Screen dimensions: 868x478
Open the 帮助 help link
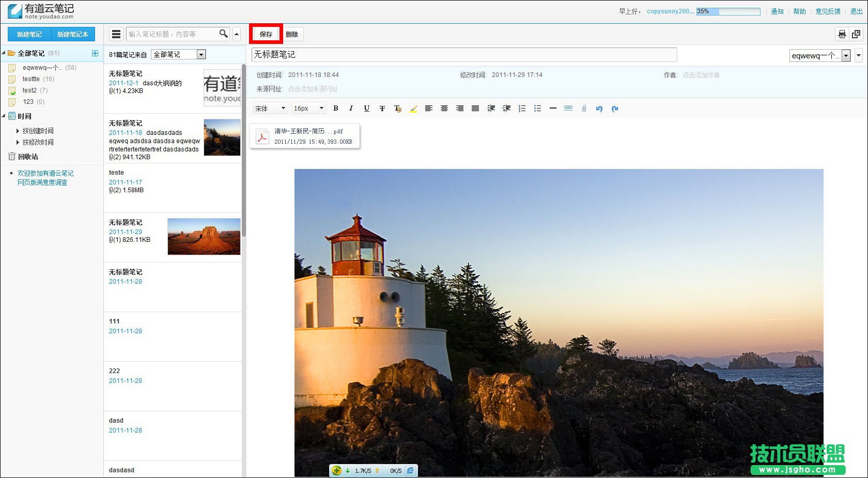[x=799, y=11]
